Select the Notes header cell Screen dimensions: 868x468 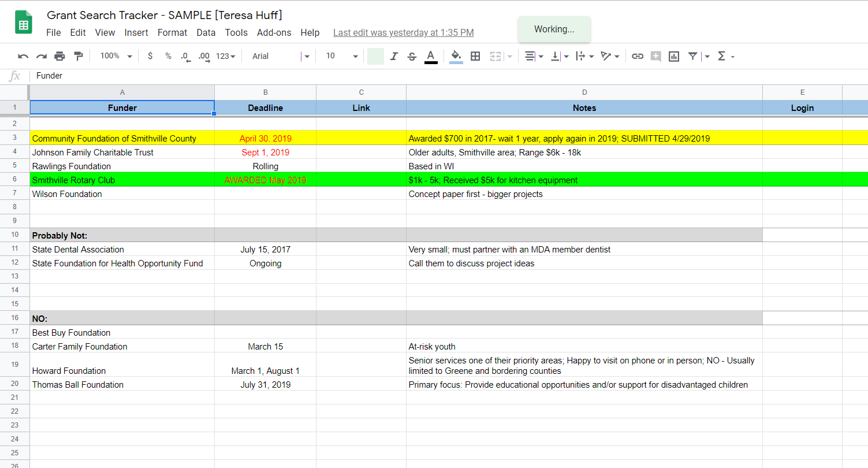coord(584,107)
